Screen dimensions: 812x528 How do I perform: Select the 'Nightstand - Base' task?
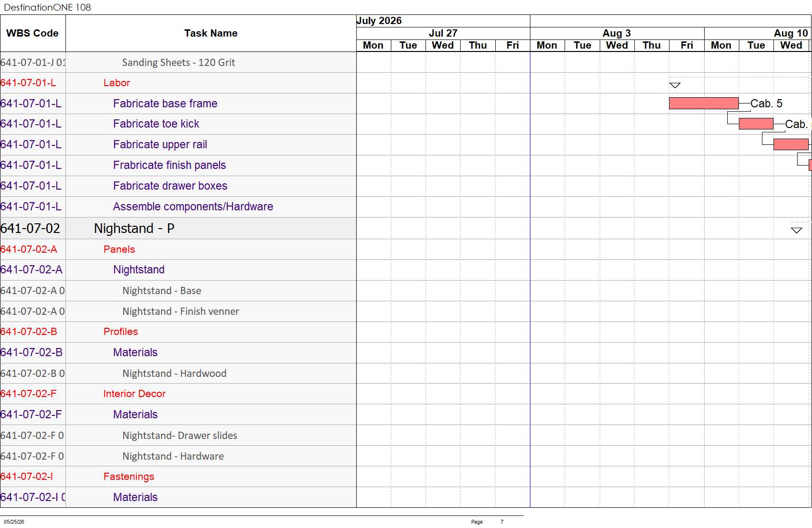pos(162,291)
